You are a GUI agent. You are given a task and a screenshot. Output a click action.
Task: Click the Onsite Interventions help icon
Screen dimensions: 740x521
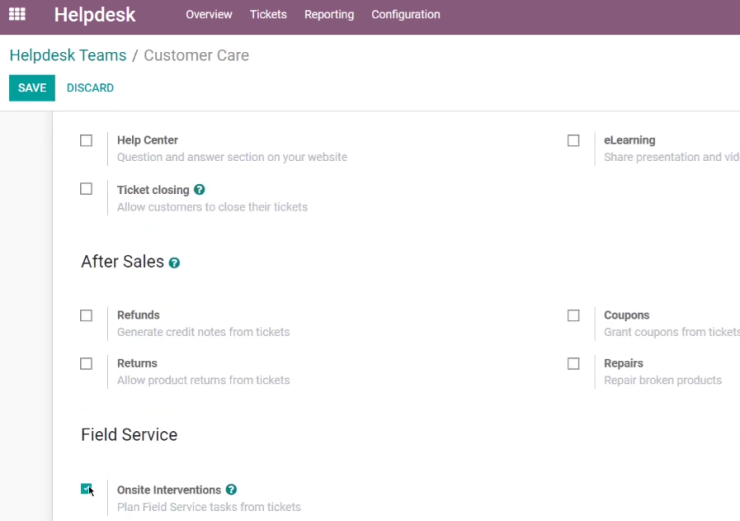tap(231, 490)
